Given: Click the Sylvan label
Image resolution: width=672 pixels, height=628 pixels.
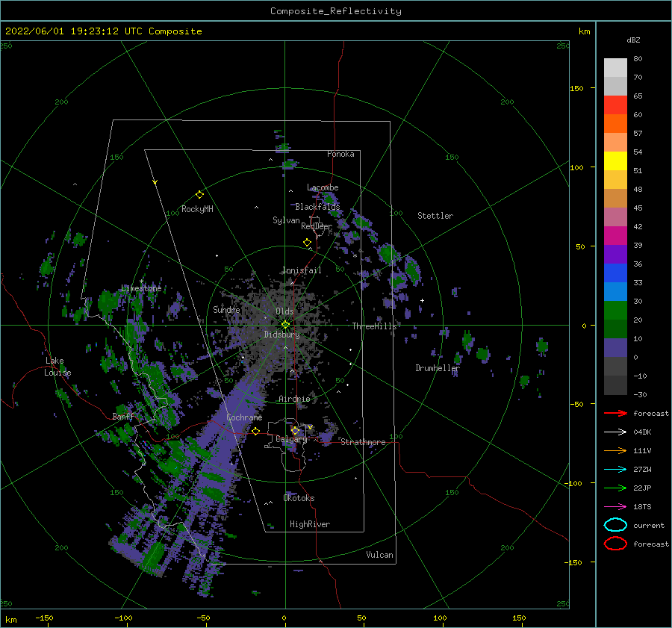Looking at the screenshot, I should click(286, 220).
